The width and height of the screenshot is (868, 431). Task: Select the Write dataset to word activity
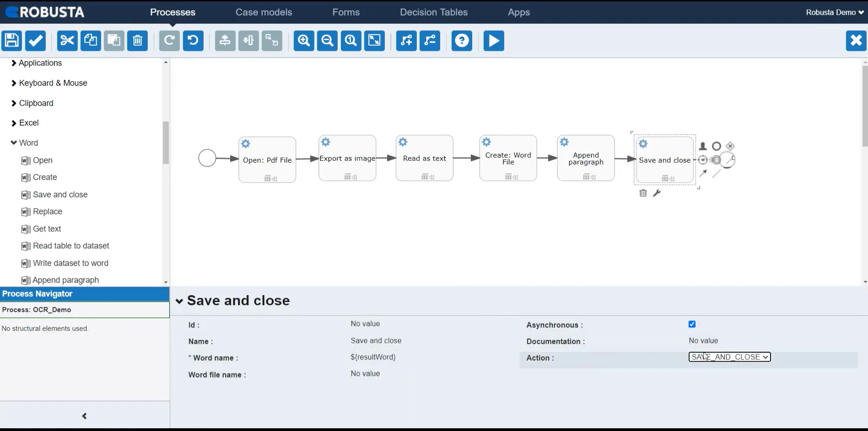tap(65, 263)
